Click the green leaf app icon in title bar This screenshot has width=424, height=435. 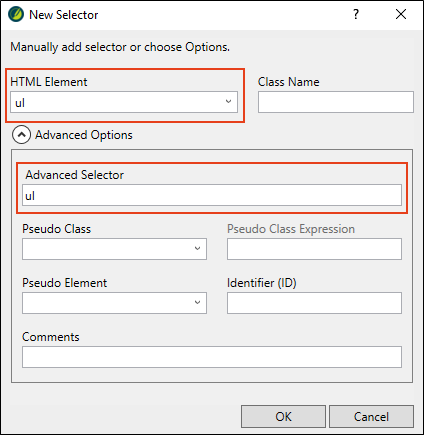pyautogui.click(x=16, y=15)
